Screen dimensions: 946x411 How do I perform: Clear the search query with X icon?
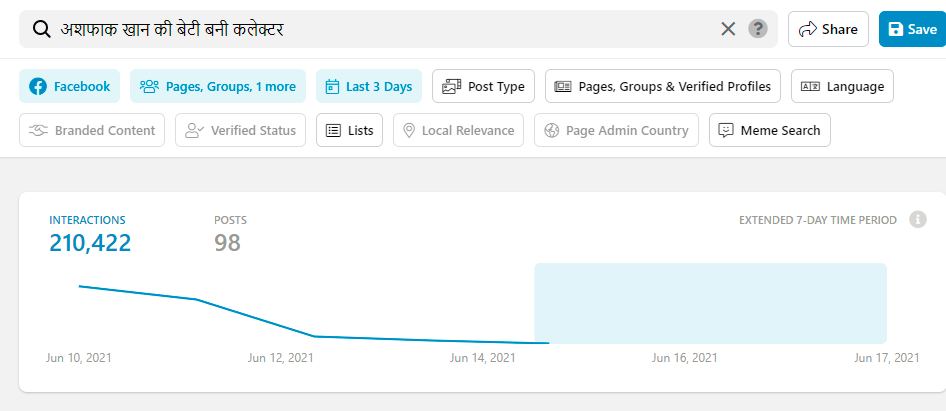pos(728,29)
